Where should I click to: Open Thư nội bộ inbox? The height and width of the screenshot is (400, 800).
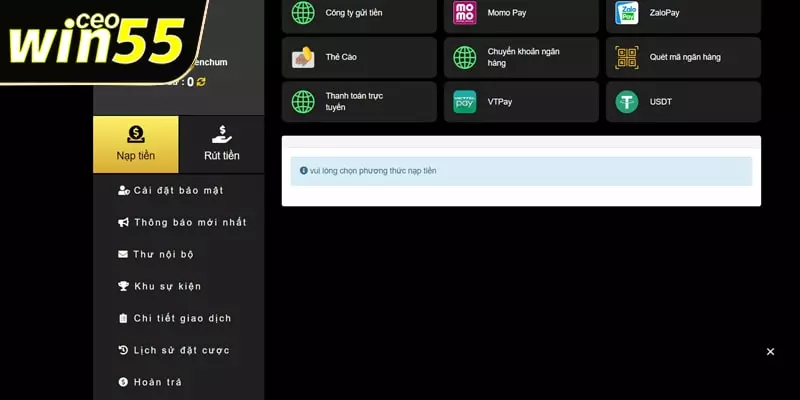coord(163,254)
